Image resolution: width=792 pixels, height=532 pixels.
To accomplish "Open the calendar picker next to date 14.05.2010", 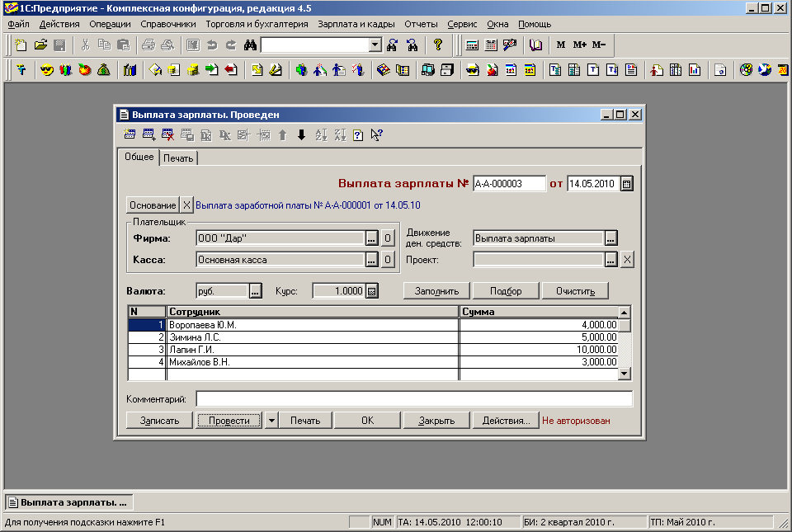I will [x=626, y=184].
